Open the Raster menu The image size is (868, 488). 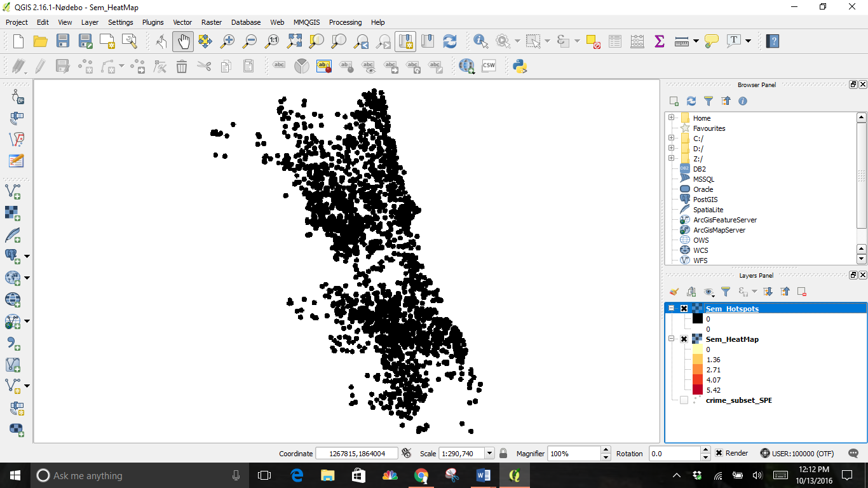211,22
